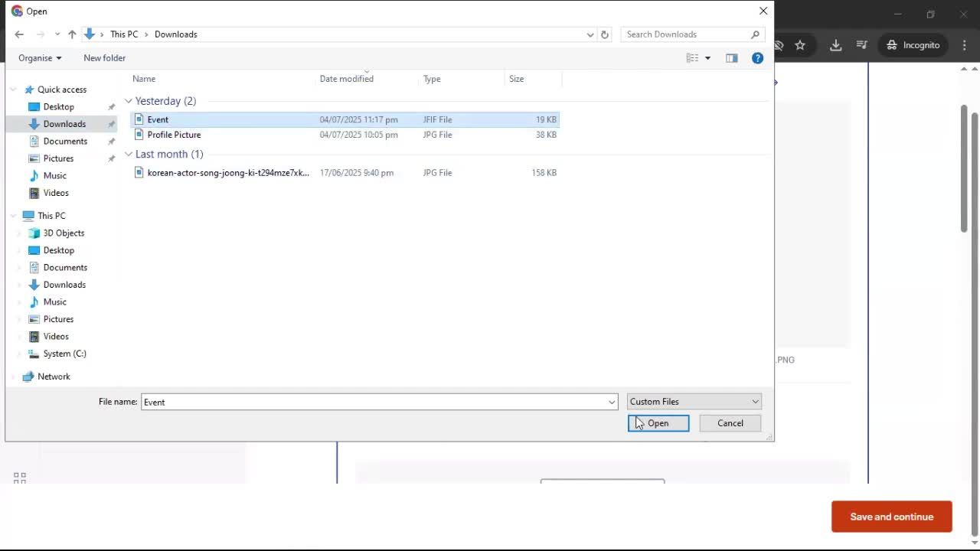Go back using the back arrow
The width and height of the screenshot is (980, 551).
pyautogui.click(x=19, y=34)
